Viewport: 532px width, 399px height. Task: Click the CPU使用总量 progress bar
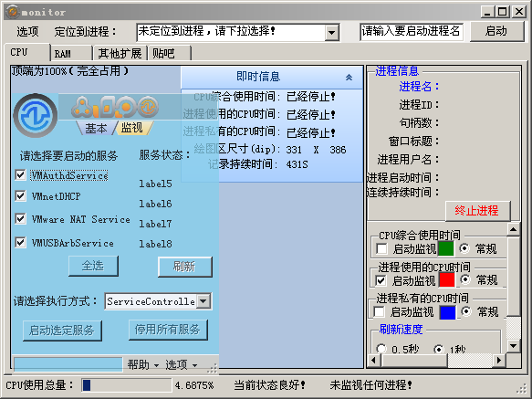(126, 385)
